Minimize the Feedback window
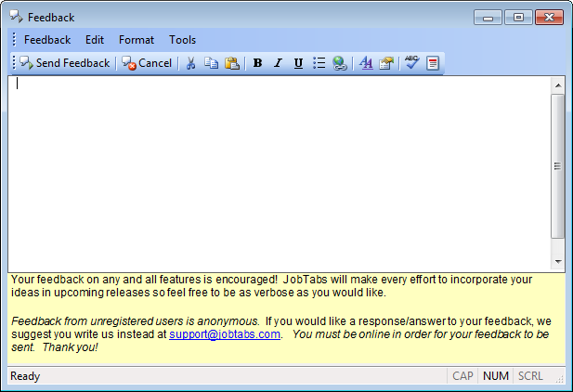Image resolution: width=573 pixels, height=392 pixels. [488, 18]
